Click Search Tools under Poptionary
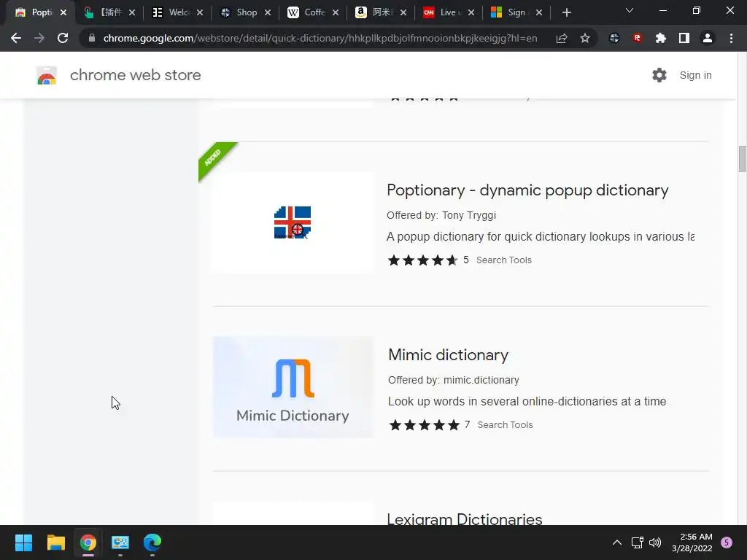The height and width of the screenshot is (560, 747). 504,260
